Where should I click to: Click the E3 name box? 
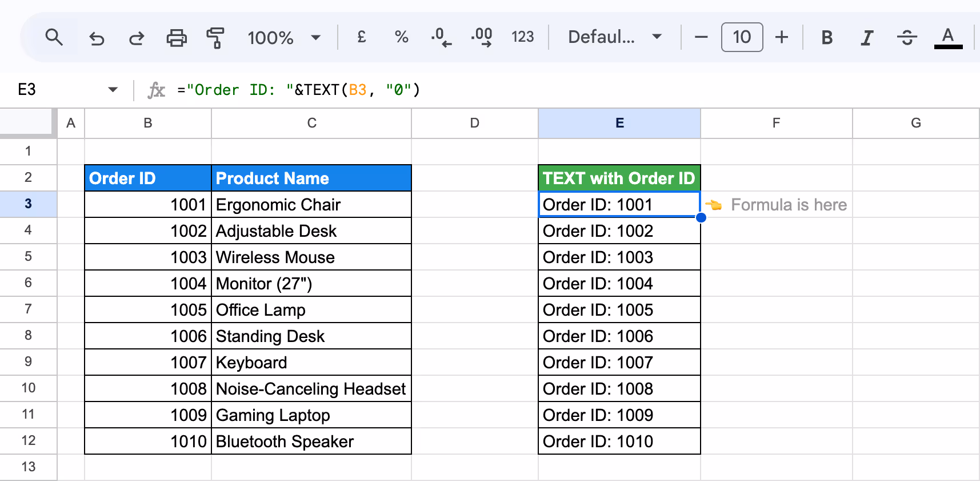click(27, 90)
